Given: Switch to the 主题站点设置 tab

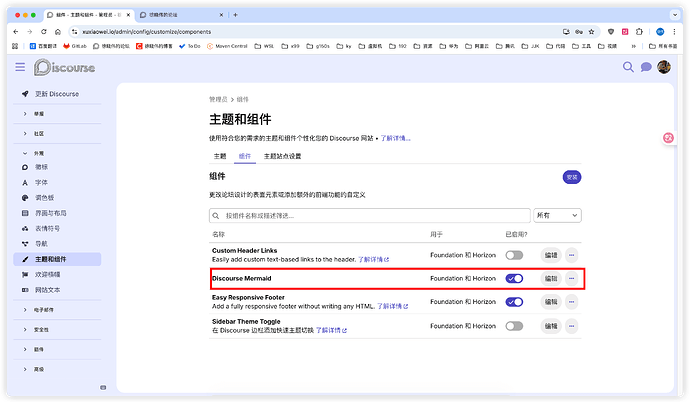Looking at the screenshot, I should (x=282, y=156).
